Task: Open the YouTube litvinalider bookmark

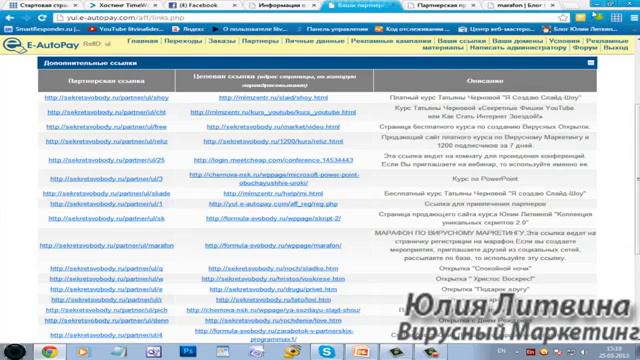Action: pyautogui.click(x=127, y=29)
